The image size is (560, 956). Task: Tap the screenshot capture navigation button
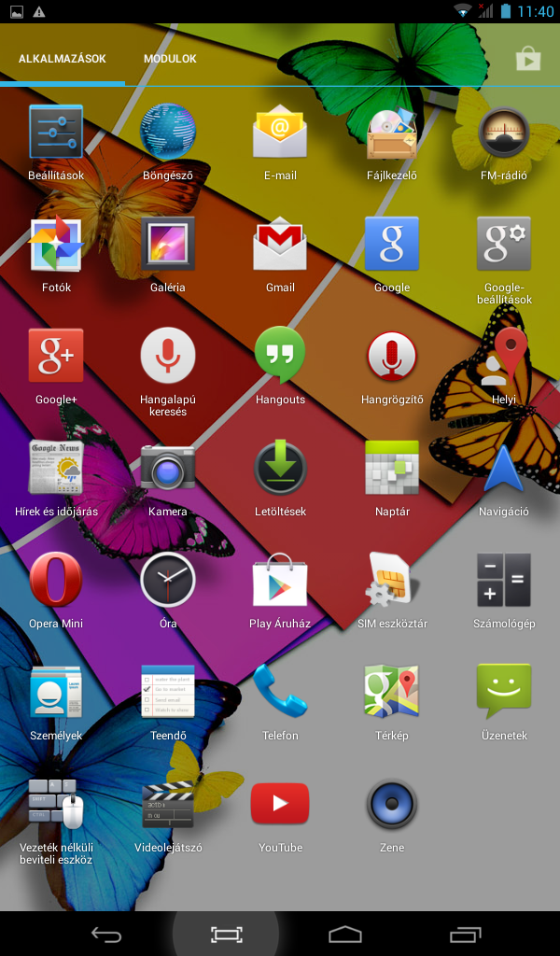pos(227,934)
